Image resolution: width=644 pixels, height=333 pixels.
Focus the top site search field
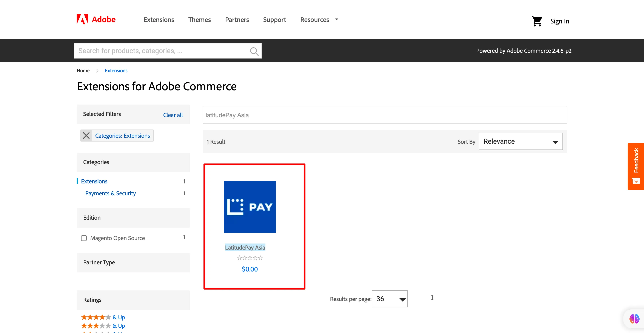pyautogui.click(x=168, y=51)
